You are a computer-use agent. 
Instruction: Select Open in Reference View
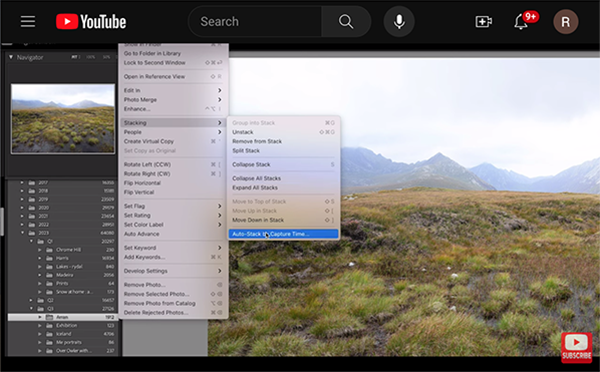click(x=173, y=77)
